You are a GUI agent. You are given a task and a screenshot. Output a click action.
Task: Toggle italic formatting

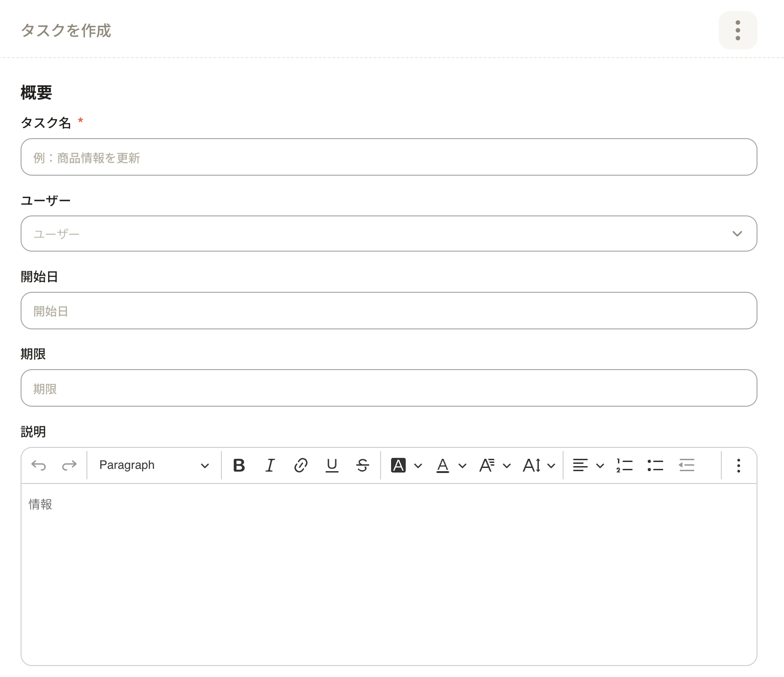point(270,466)
